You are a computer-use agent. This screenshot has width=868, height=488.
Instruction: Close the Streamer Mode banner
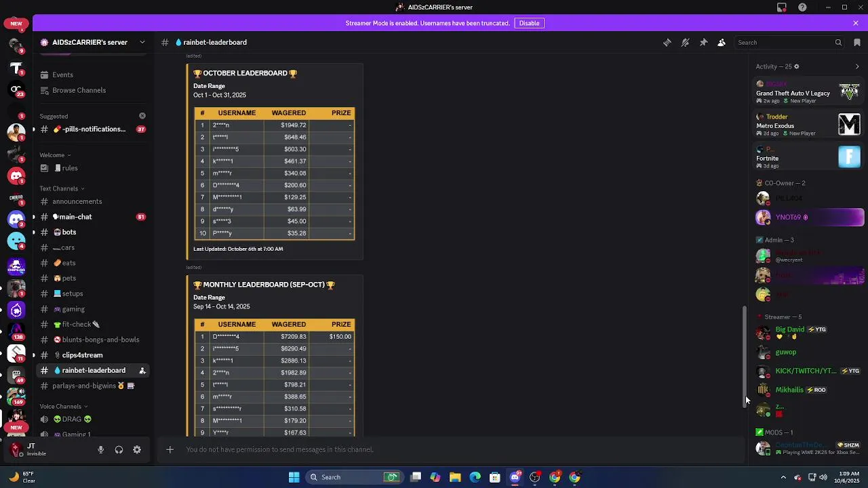[x=856, y=23]
